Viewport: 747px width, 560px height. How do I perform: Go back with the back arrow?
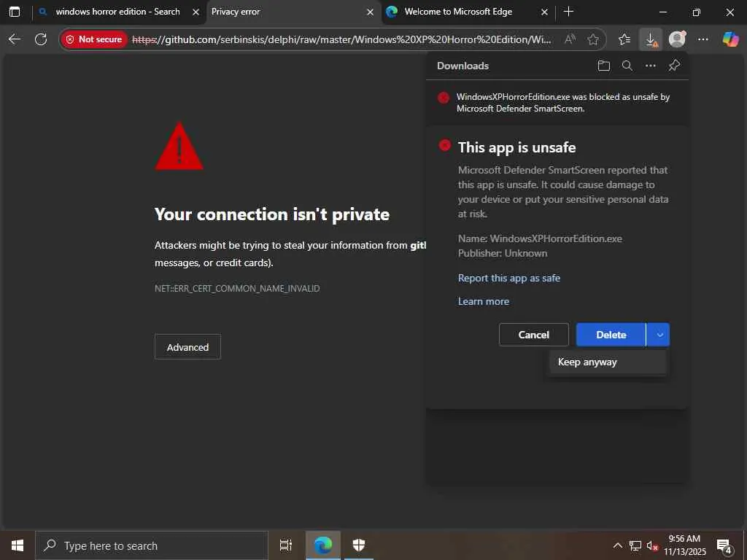point(15,39)
